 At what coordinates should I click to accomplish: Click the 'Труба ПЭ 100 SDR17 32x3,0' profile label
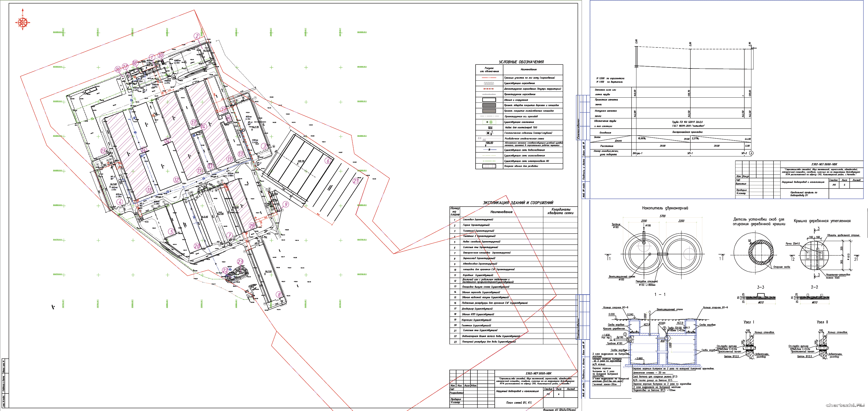pos(687,122)
